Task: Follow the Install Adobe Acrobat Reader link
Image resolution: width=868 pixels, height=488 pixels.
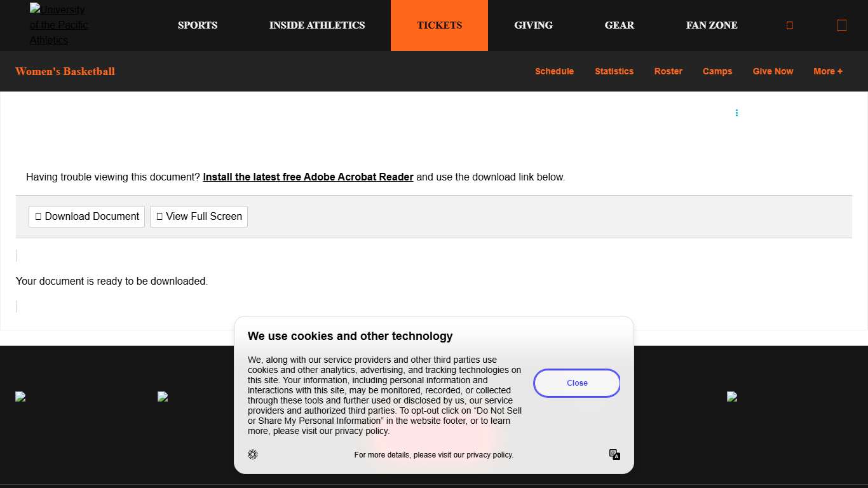Action: click(x=308, y=177)
